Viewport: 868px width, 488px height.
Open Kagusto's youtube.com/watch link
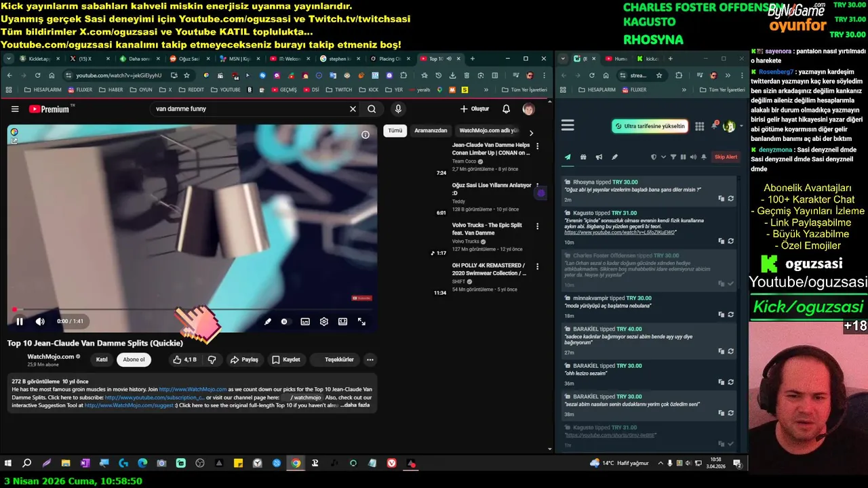click(x=619, y=232)
